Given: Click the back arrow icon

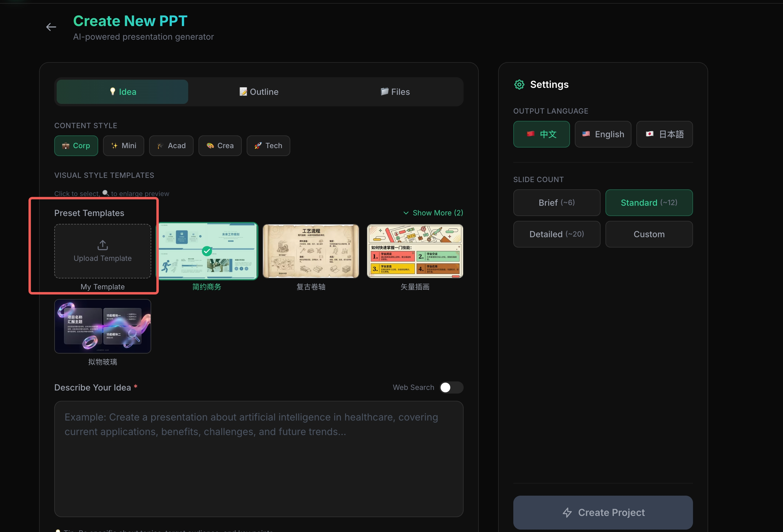Looking at the screenshot, I should tap(51, 27).
